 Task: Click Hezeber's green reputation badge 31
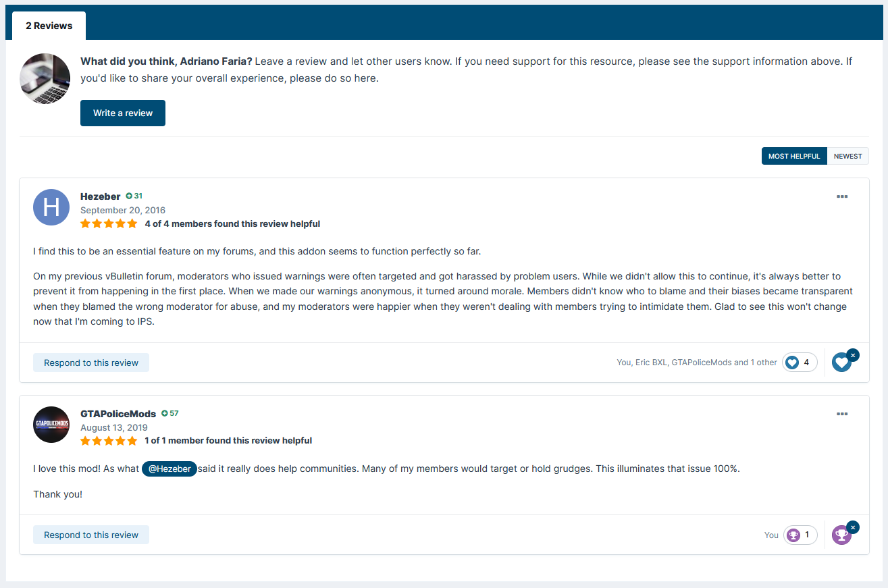pyautogui.click(x=134, y=196)
